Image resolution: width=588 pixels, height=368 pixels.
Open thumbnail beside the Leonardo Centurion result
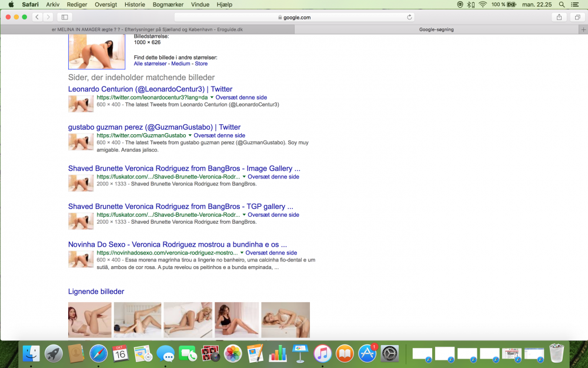click(81, 104)
